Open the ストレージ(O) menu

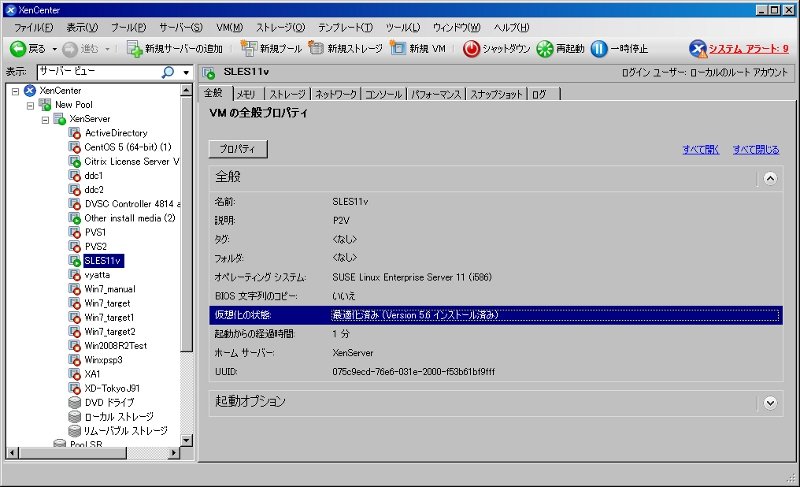[280, 28]
